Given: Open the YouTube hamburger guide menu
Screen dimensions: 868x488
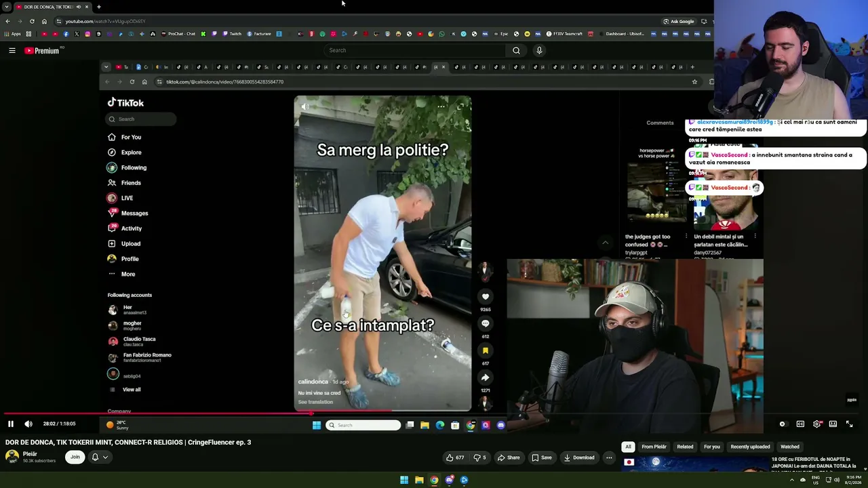Looking at the screenshot, I should coord(12,50).
